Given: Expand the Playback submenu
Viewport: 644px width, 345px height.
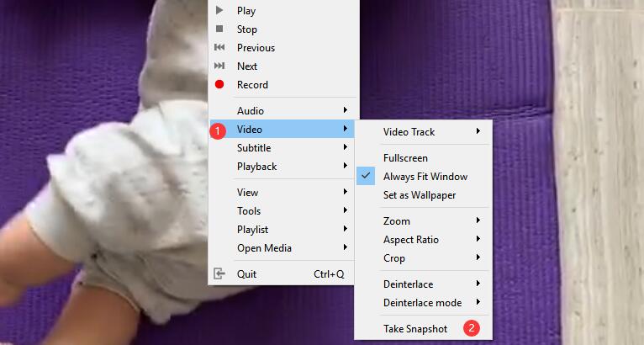Looking at the screenshot, I should (x=282, y=166).
